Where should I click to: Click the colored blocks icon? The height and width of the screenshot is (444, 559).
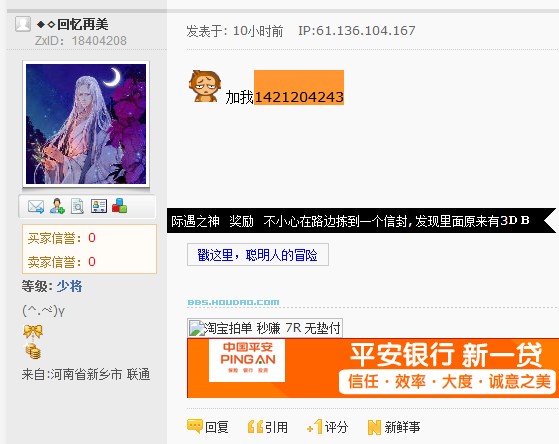(119, 206)
